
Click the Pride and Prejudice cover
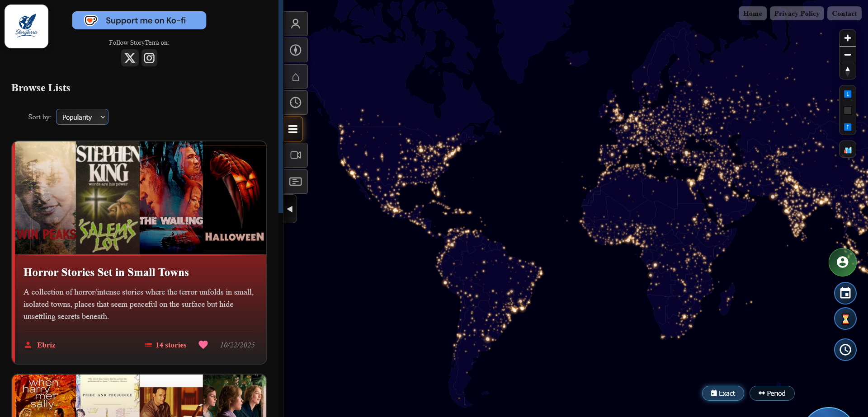[108, 396]
